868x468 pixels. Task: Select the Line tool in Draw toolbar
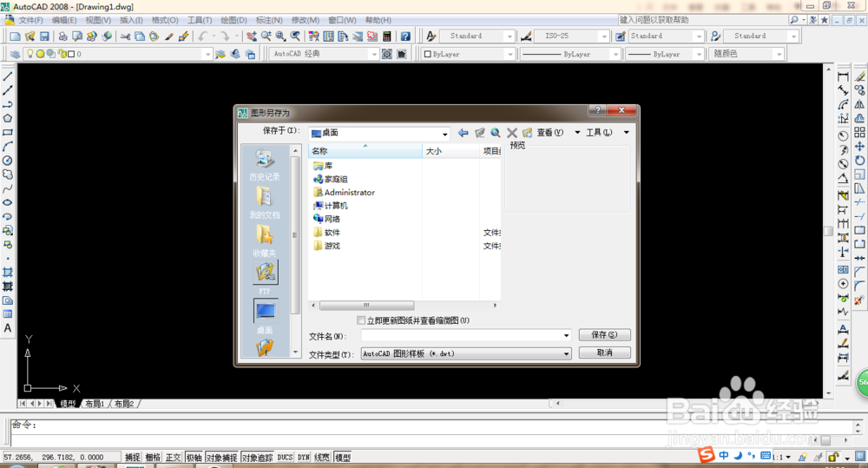[8, 76]
